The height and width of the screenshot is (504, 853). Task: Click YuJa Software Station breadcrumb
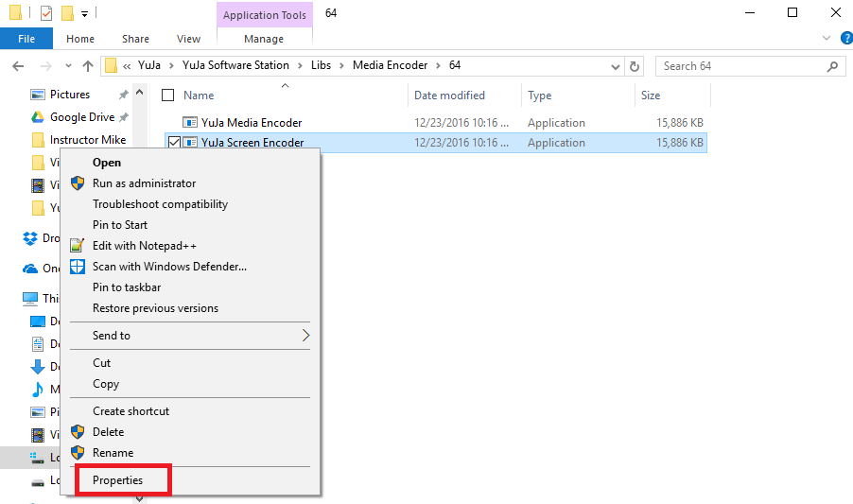235,65
